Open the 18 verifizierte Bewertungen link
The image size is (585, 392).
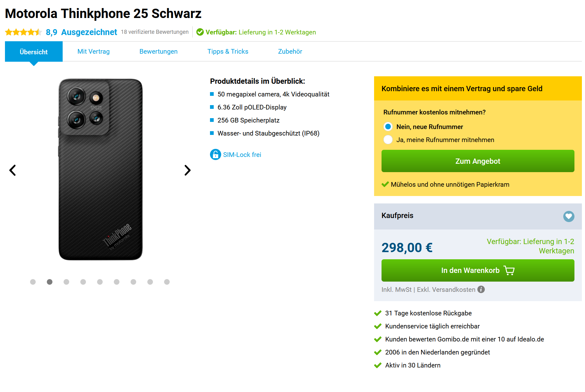(155, 32)
